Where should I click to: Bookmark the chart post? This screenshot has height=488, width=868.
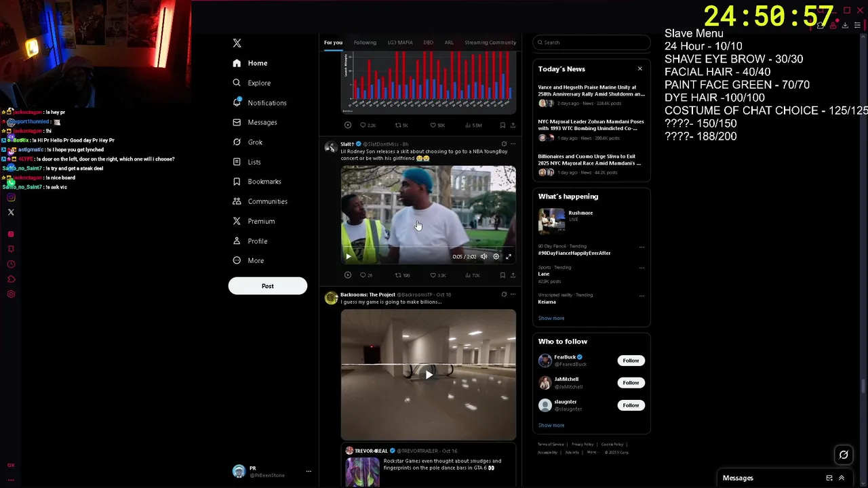[502, 125]
